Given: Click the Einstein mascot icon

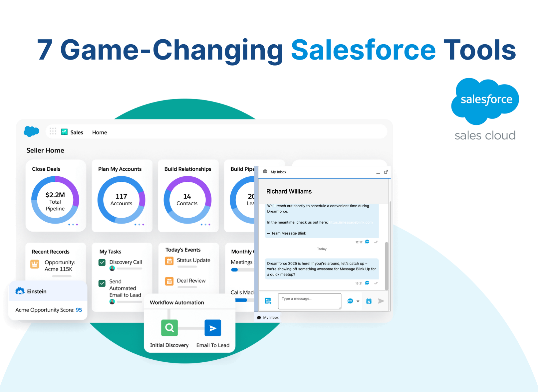Looking at the screenshot, I should (20, 291).
